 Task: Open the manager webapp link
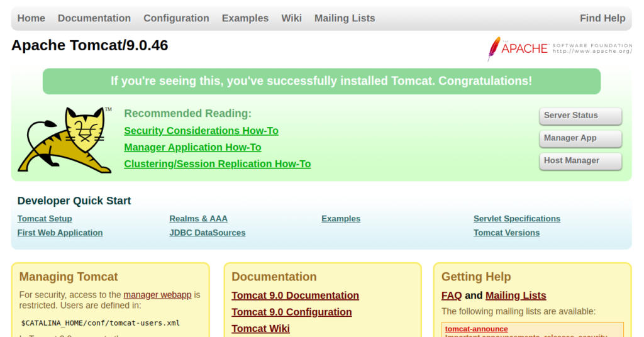pyautogui.click(x=157, y=295)
